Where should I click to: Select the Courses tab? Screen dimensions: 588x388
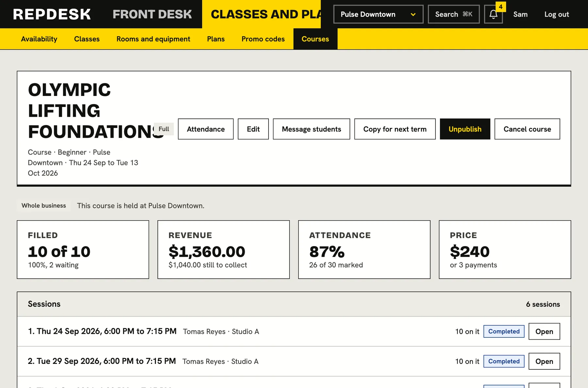point(315,39)
